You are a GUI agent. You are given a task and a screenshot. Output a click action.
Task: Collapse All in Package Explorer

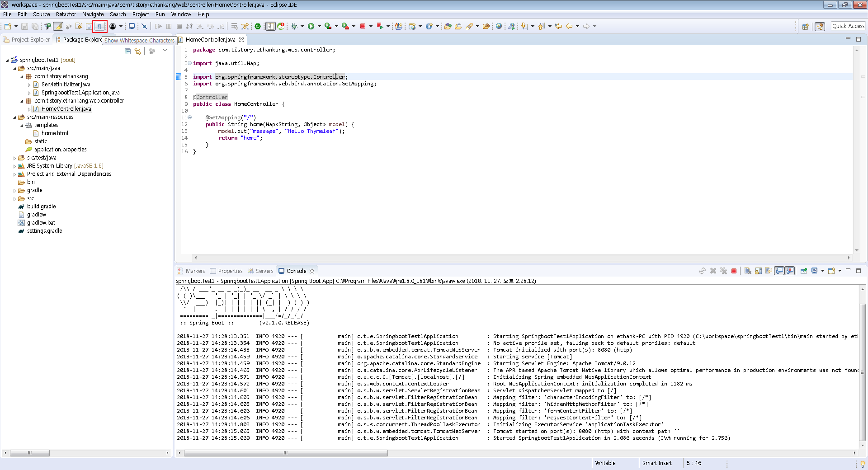[127, 51]
